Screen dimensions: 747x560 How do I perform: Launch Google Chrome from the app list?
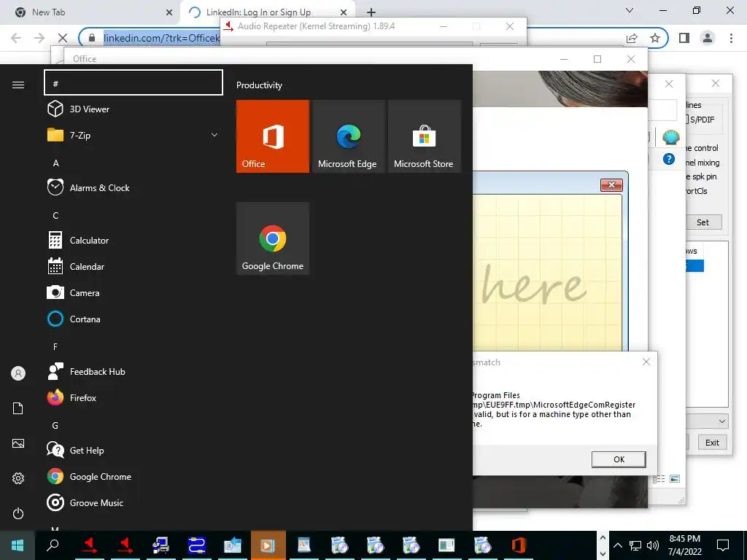tap(133, 476)
